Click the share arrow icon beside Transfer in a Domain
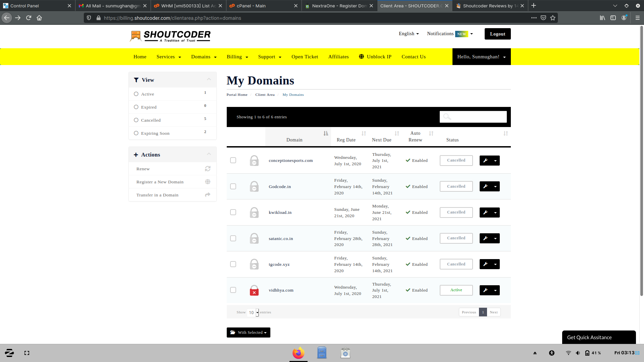The width and height of the screenshot is (644, 362). pos(208,195)
